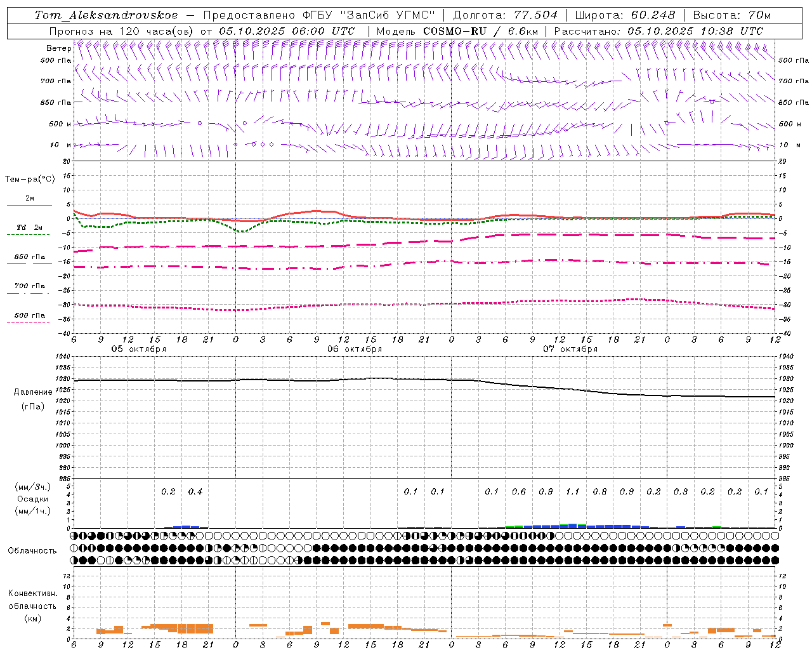Image resolution: width=812 pixels, height=650 pixels.
Task: Click the '(мм/3ч.)' unit label
Action: [33, 487]
